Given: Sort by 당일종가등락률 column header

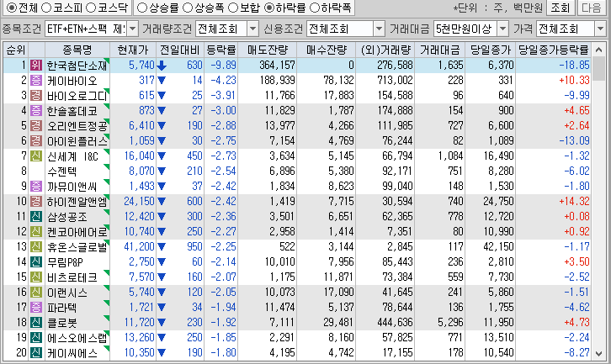Looking at the screenshot, I should pyautogui.click(x=553, y=50).
